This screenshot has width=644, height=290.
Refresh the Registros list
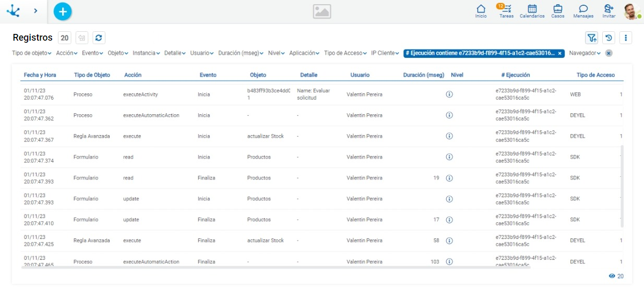pos(99,38)
